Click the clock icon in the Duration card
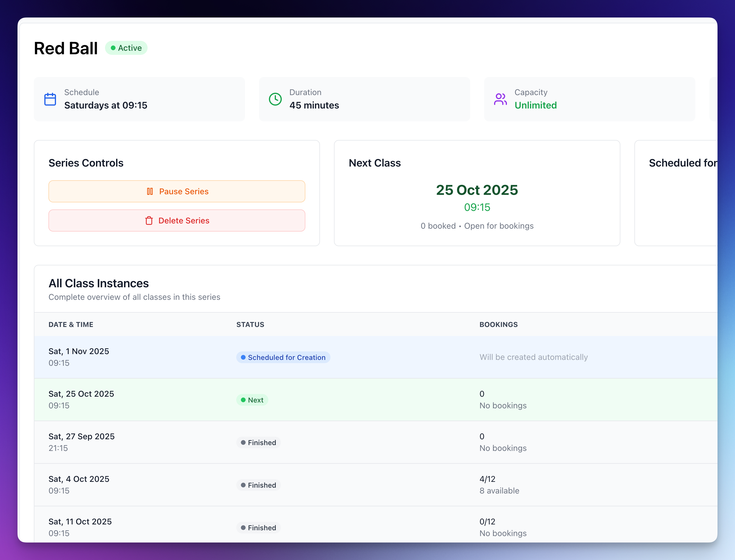The height and width of the screenshot is (560, 735). click(275, 99)
